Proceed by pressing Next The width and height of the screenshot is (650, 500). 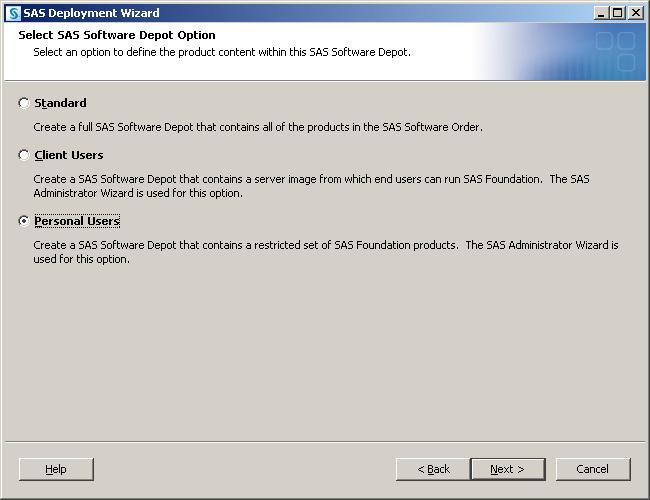508,469
